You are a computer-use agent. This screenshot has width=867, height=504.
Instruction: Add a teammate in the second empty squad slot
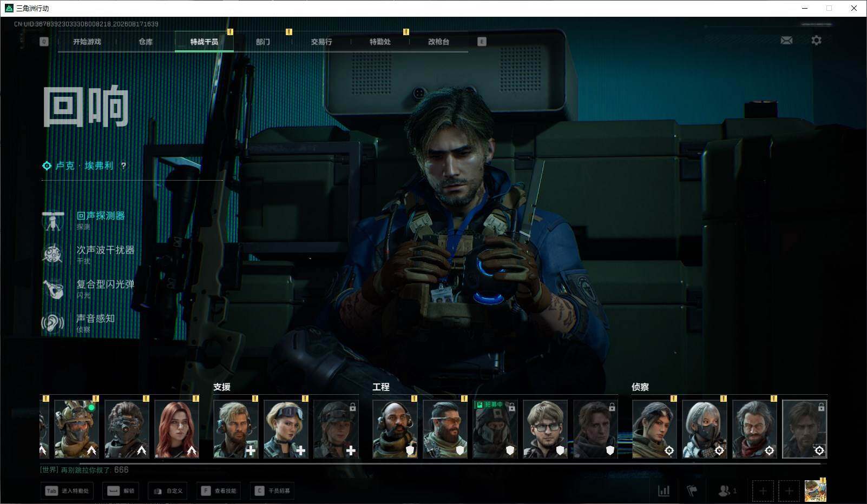pos(789,490)
